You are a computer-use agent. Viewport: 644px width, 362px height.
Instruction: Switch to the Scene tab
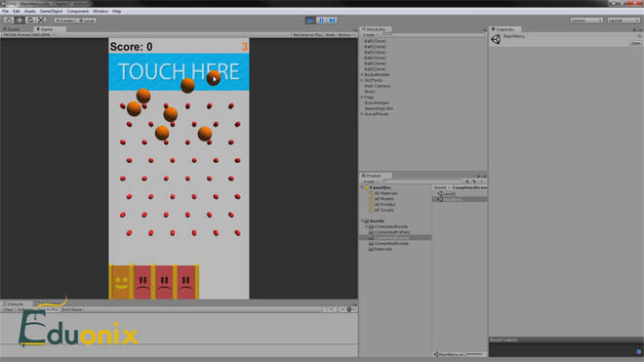pyautogui.click(x=13, y=29)
